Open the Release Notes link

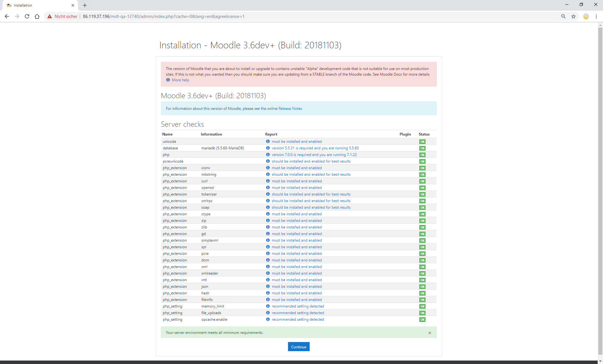(x=290, y=109)
